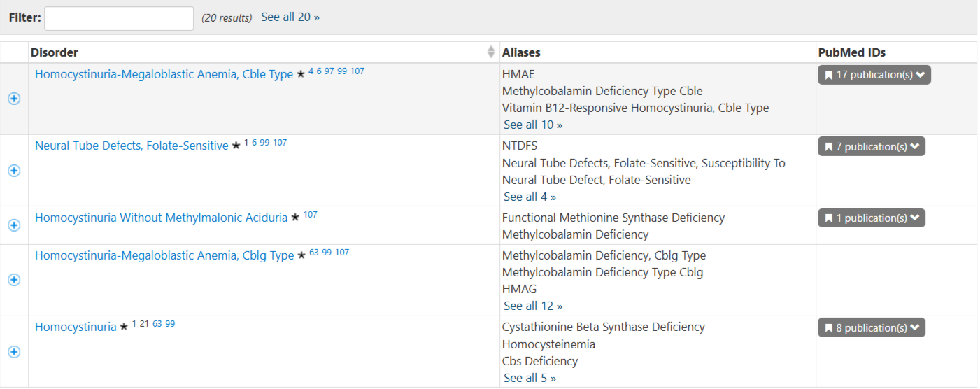Click plus icon for Cblg Type row

tap(14, 280)
